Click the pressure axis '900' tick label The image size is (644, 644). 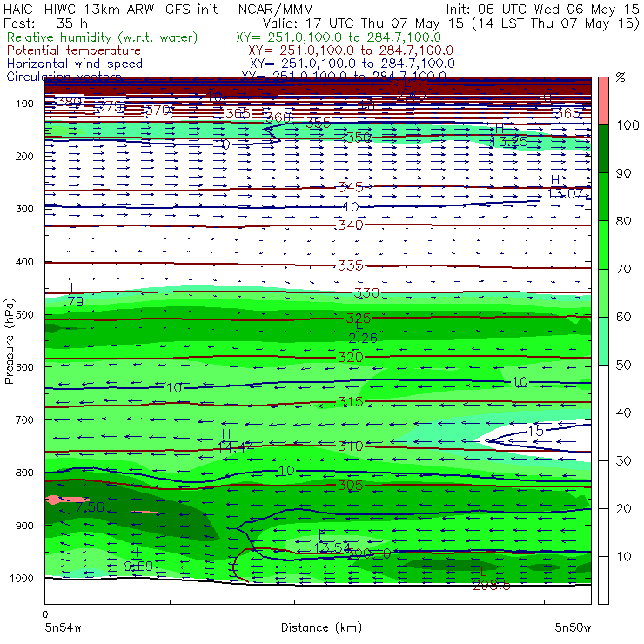point(24,526)
